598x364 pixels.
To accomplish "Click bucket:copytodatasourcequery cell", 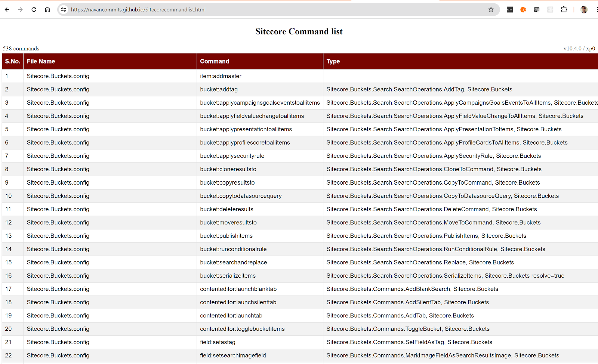I will 260,196.
